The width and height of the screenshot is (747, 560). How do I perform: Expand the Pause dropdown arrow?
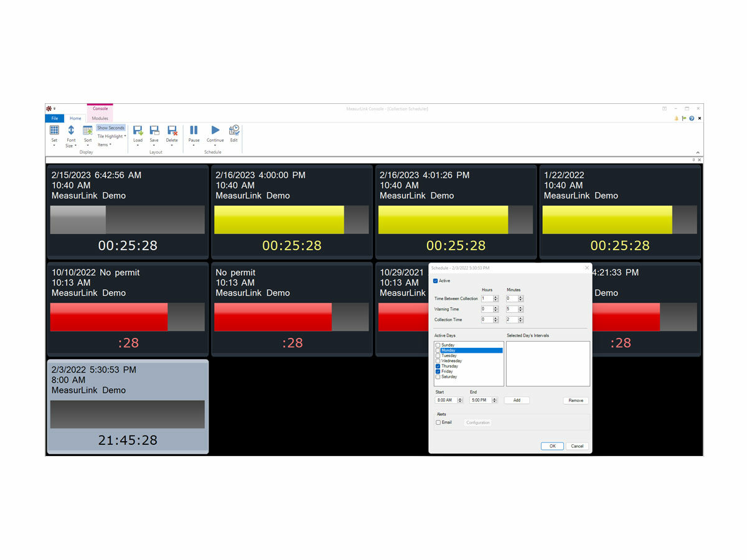(194, 146)
